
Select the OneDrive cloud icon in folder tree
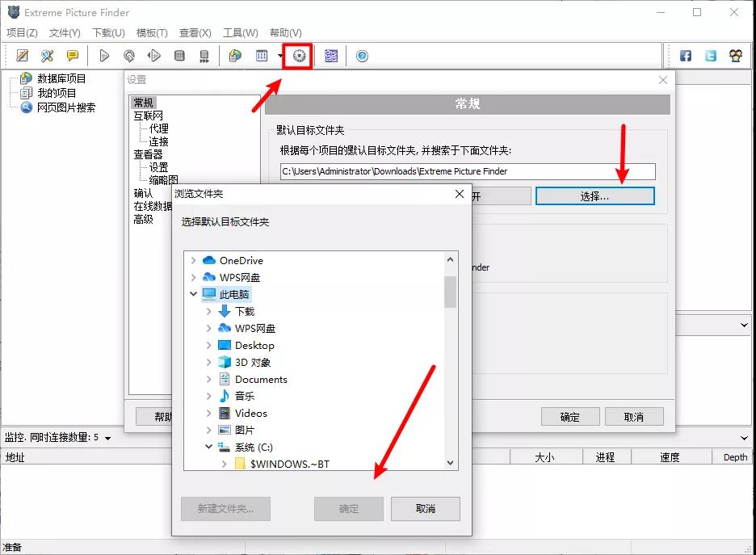point(208,260)
